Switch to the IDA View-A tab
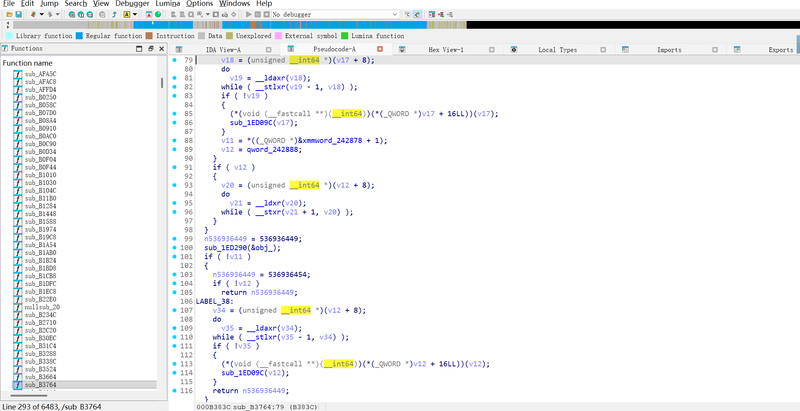Screen dimensions: 800x411 click(x=223, y=49)
